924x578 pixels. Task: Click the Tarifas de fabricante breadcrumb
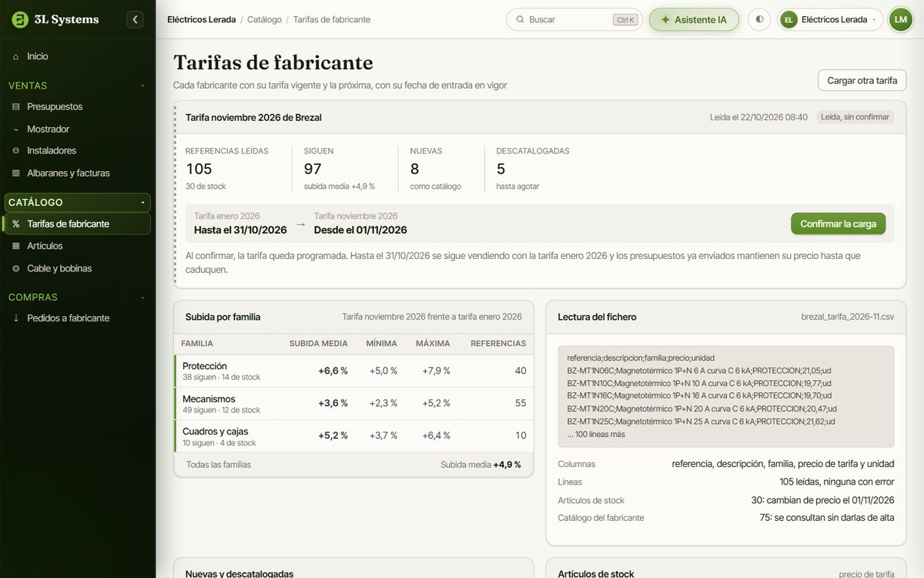point(332,19)
